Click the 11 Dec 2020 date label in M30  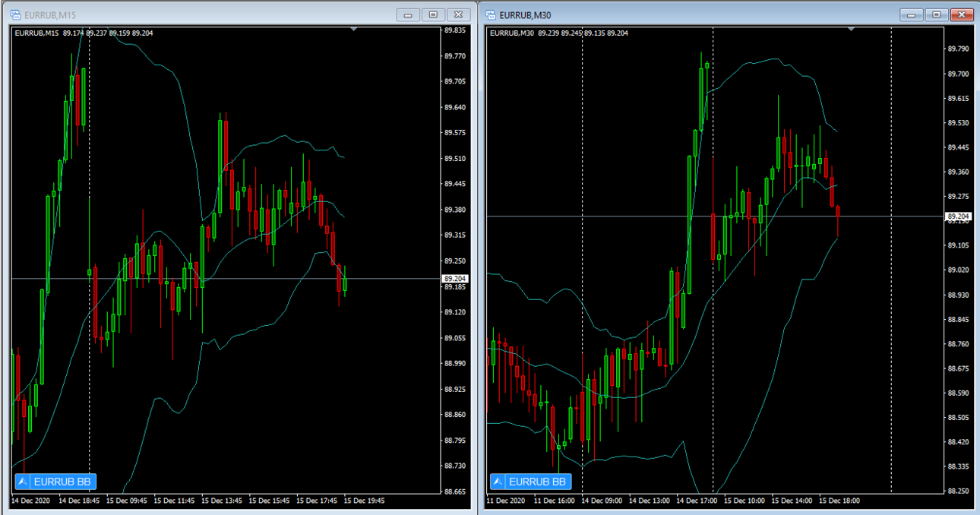click(x=505, y=501)
